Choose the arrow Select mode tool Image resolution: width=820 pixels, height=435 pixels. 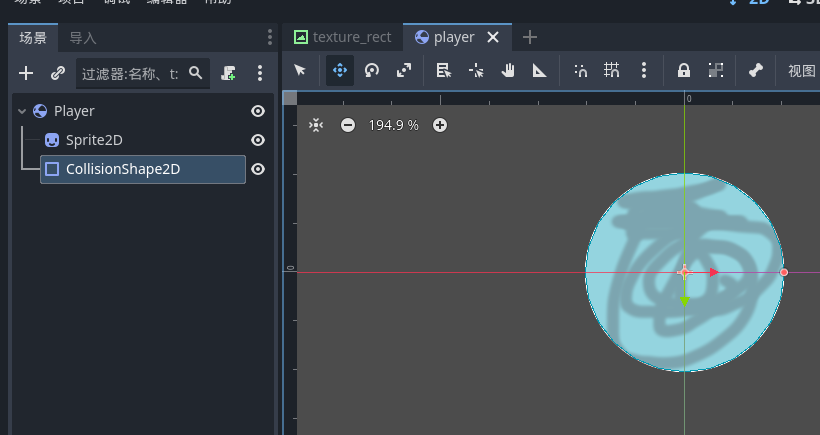click(299, 70)
